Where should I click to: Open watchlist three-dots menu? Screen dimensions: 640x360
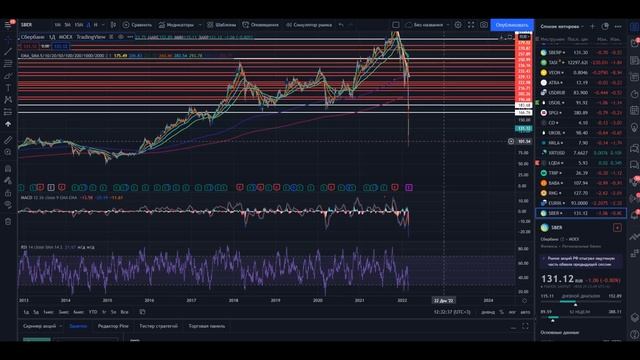(618, 27)
